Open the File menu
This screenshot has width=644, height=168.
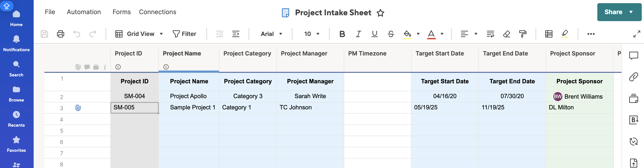[50, 12]
